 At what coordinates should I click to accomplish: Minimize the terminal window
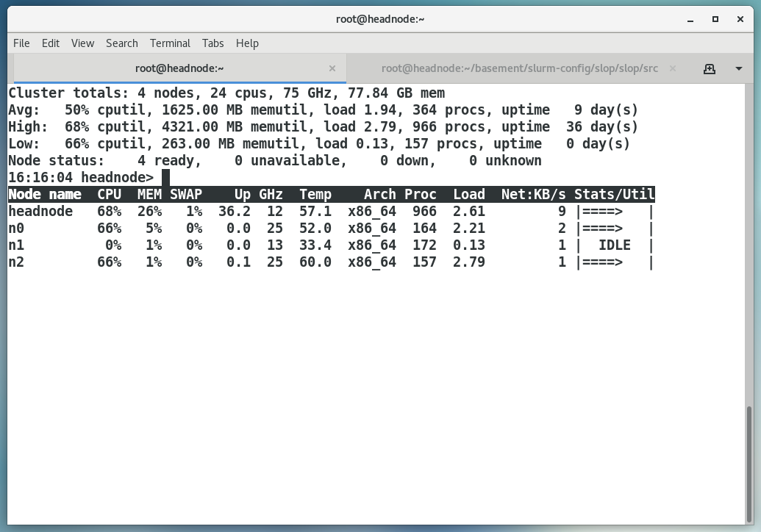690,19
